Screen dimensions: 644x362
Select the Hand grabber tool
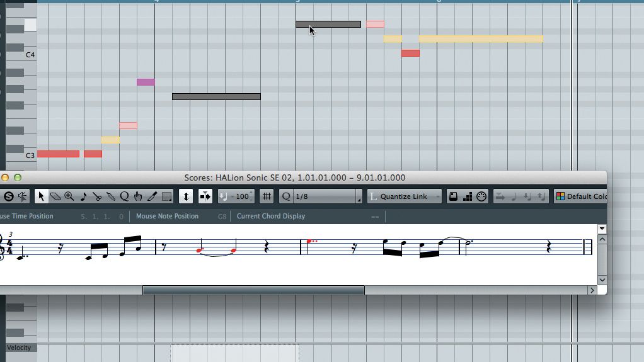[x=138, y=196]
